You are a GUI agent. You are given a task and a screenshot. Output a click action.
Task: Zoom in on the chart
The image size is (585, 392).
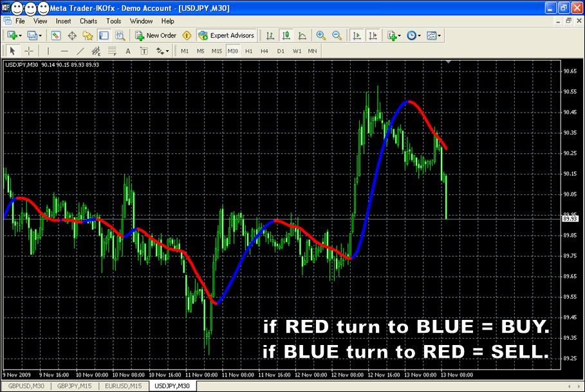[320, 35]
